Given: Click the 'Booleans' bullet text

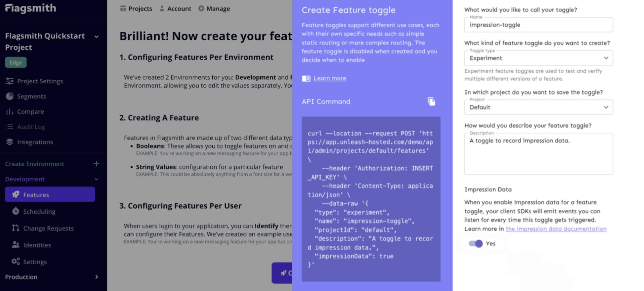Looking at the screenshot, I should tap(150, 146).
